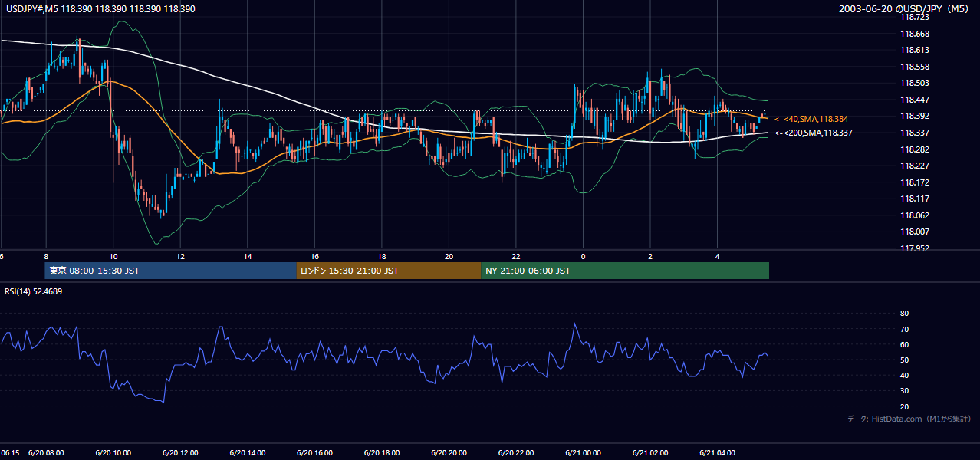
Task: Click price axis value 118.613
Action: 915,50
